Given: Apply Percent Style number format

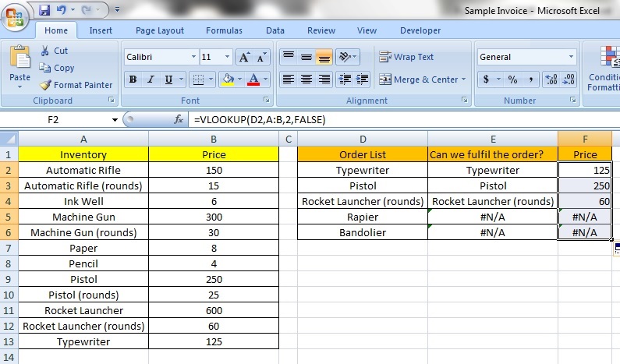Looking at the screenshot, I should tap(512, 80).
